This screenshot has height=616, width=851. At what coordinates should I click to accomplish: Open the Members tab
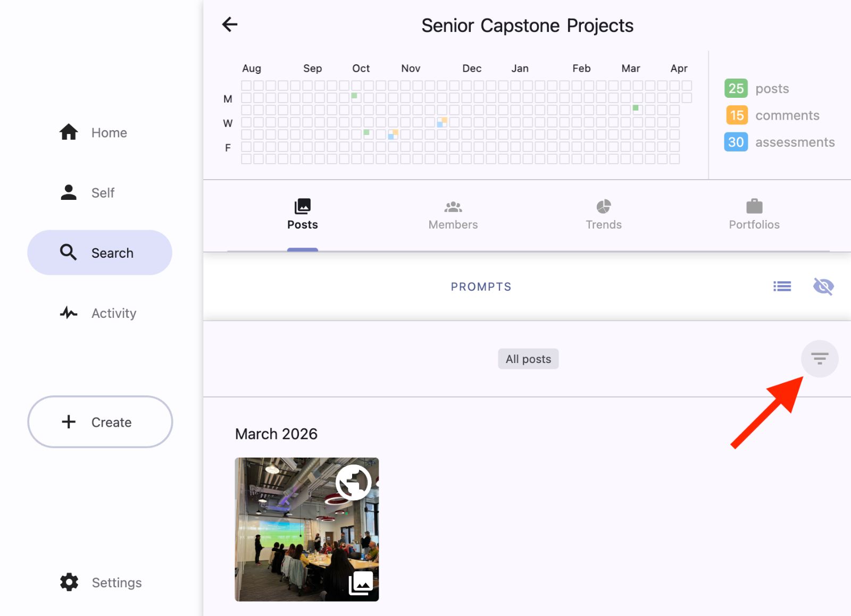[x=453, y=215]
